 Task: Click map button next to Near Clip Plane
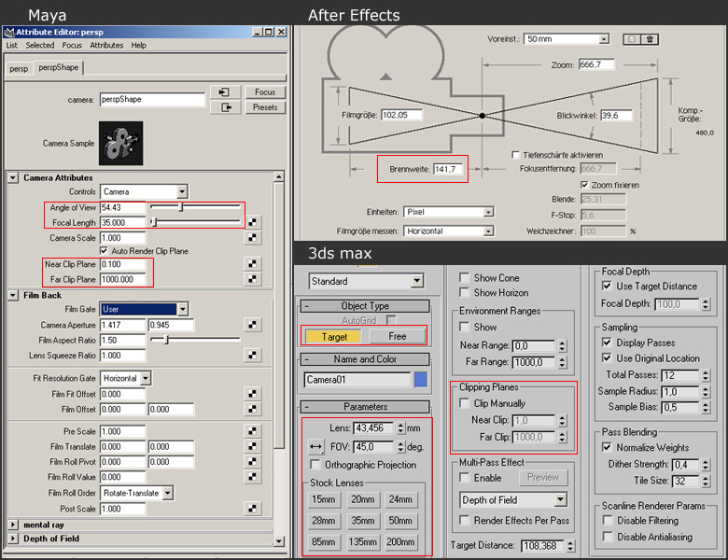(x=253, y=264)
